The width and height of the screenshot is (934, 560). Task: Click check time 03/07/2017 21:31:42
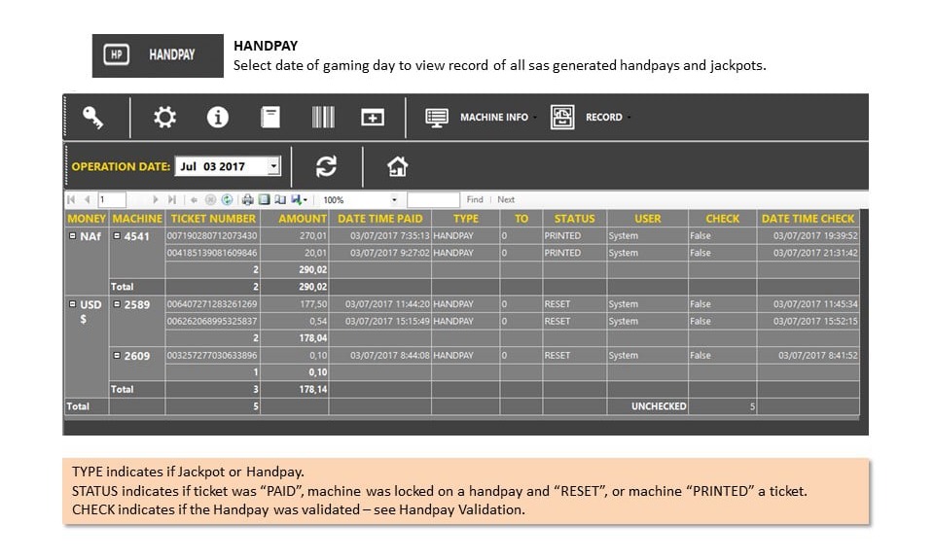815,253
